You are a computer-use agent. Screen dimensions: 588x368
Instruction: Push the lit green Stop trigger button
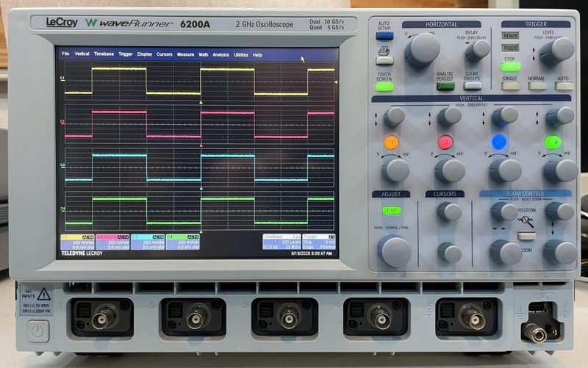click(510, 67)
